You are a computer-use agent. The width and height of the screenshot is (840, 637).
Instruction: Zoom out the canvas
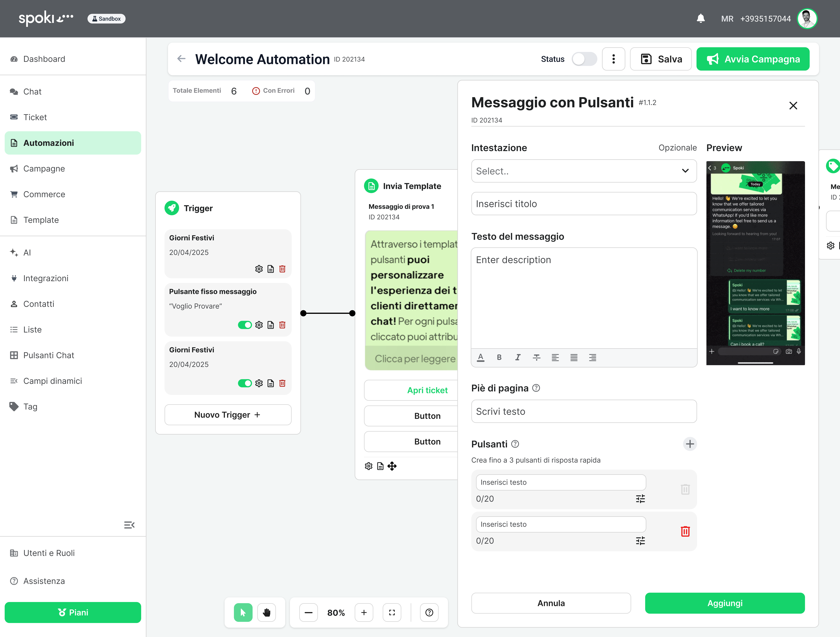[308, 612]
